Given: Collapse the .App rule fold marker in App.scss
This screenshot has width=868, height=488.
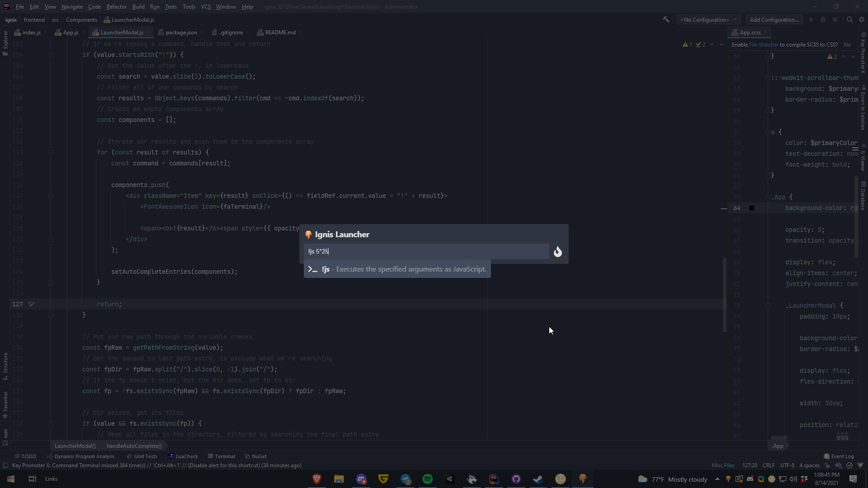Looking at the screenshot, I should tap(768, 197).
